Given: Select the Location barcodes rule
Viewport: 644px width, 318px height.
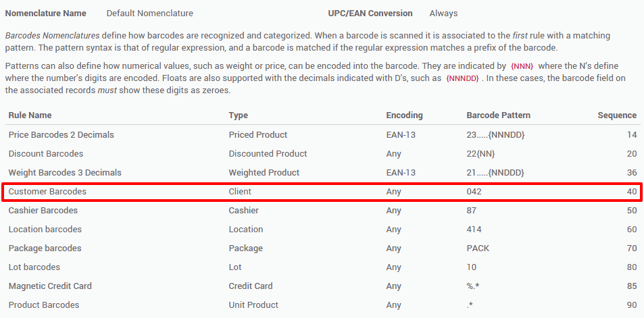Looking at the screenshot, I should pyautogui.click(x=322, y=229).
